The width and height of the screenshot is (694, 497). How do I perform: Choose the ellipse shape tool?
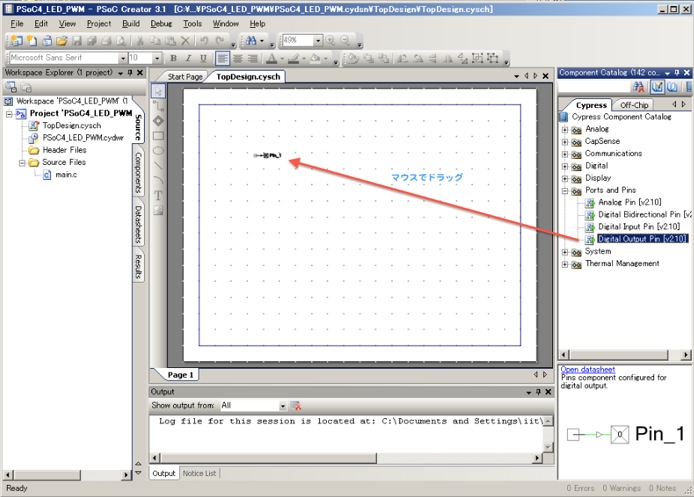[x=158, y=150]
